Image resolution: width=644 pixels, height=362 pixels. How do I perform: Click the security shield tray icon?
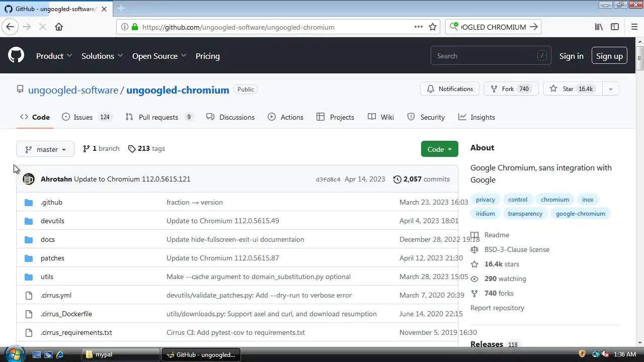[x=583, y=354]
